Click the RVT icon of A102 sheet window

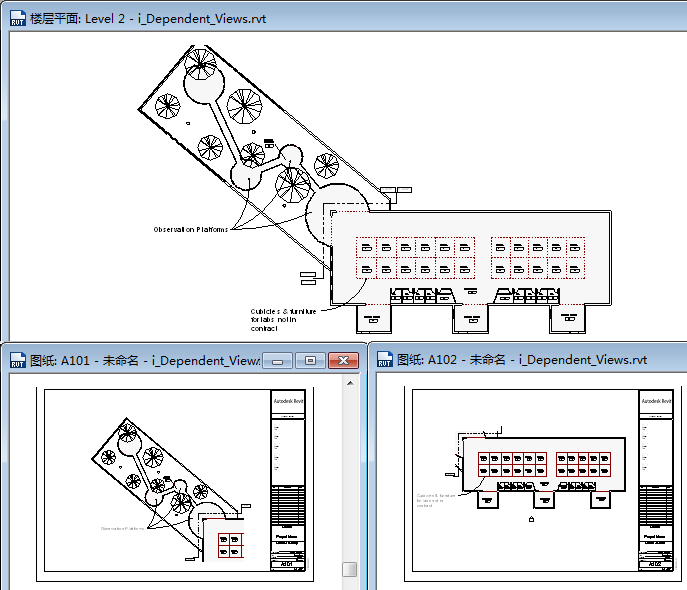[385, 359]
